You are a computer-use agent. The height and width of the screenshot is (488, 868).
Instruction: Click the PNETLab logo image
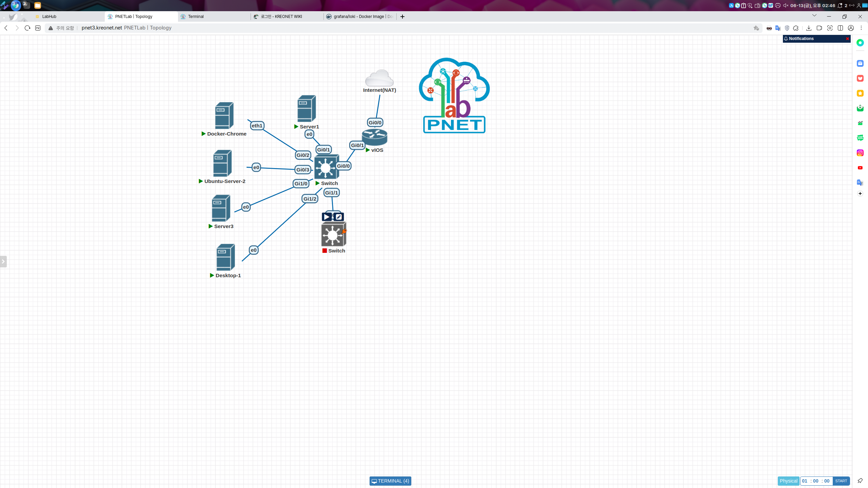[x=454, y=95]
